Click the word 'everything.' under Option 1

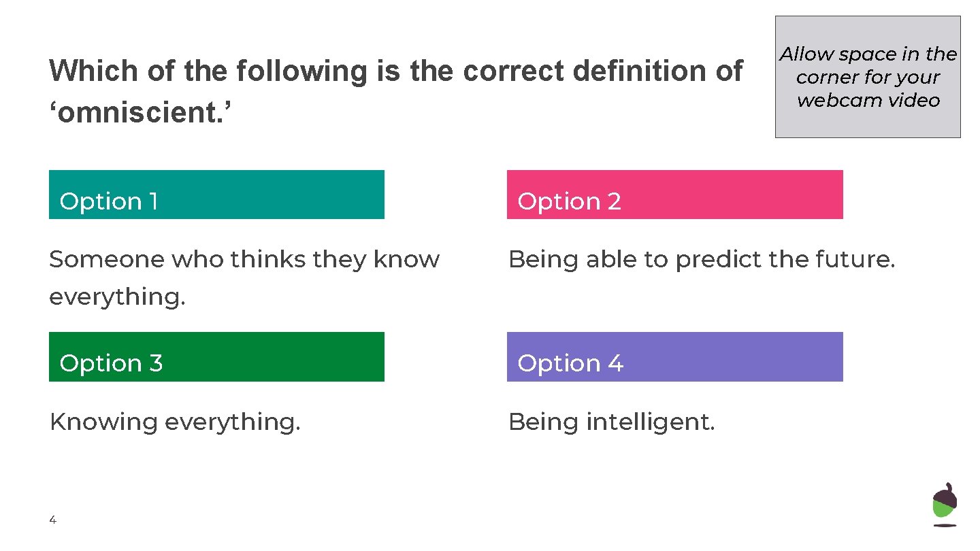click(x=116, y=297)
